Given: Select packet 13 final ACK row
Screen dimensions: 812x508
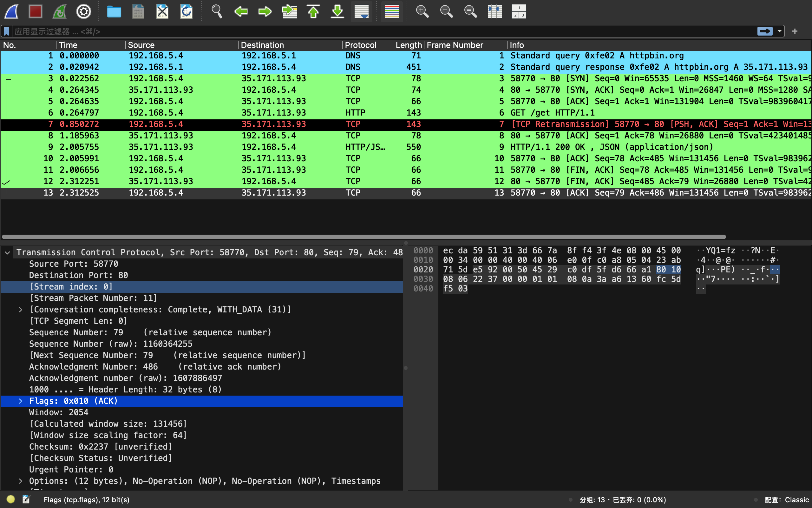Looking at the screenshot, I should click(x=406, y=193).
